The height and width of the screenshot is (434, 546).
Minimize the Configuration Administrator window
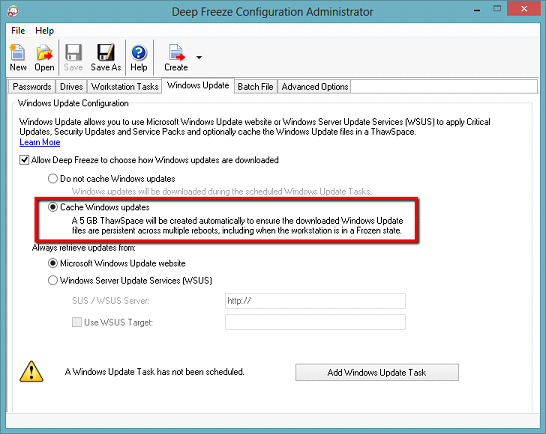(477, 10)
